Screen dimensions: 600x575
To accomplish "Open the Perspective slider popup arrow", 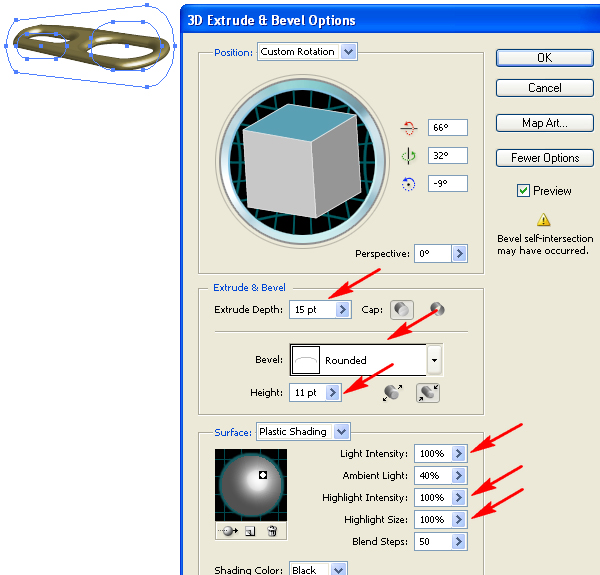I will tap(459, 254).
